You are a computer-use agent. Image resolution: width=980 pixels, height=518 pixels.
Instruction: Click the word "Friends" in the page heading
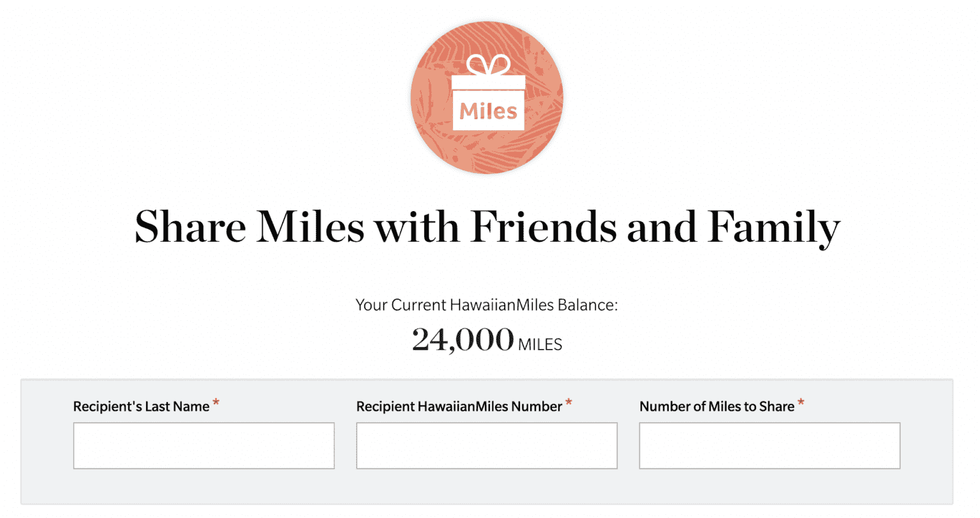(x=543, y=227)
